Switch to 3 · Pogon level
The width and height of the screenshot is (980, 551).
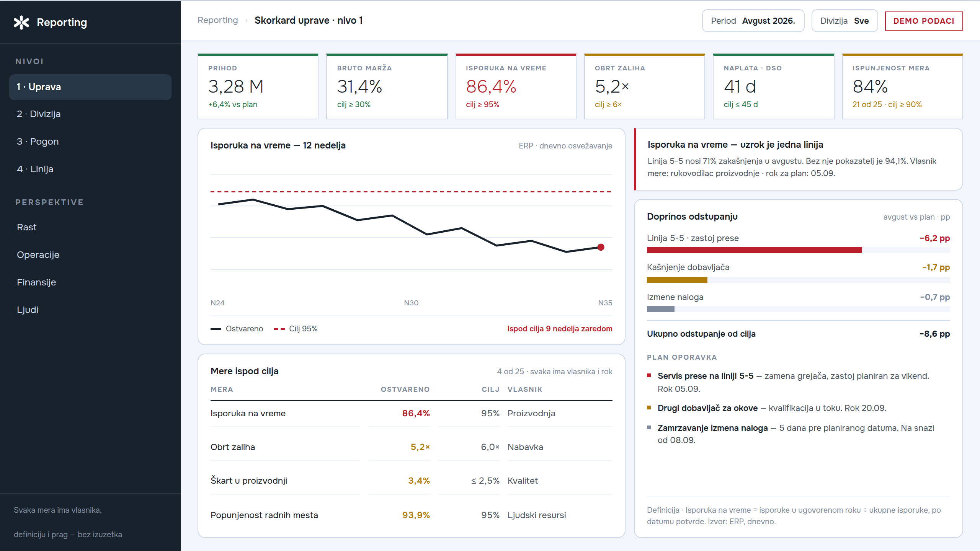(90, 142)
